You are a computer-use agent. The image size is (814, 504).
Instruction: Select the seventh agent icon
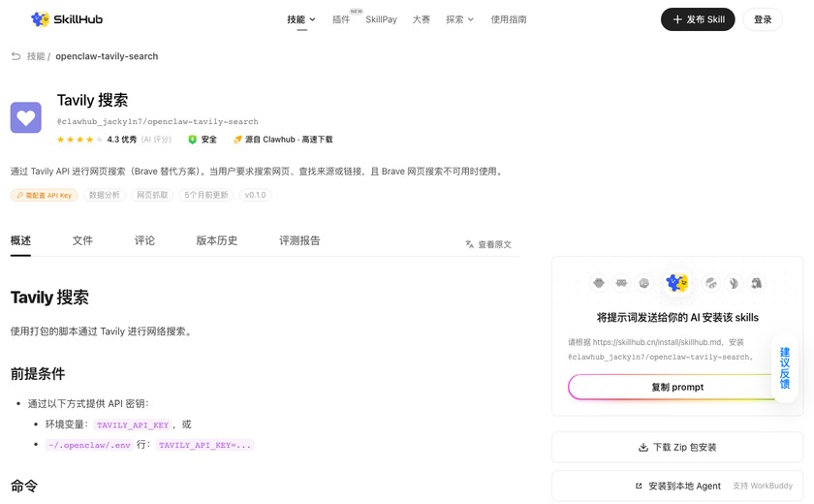(x=757, y=283)
